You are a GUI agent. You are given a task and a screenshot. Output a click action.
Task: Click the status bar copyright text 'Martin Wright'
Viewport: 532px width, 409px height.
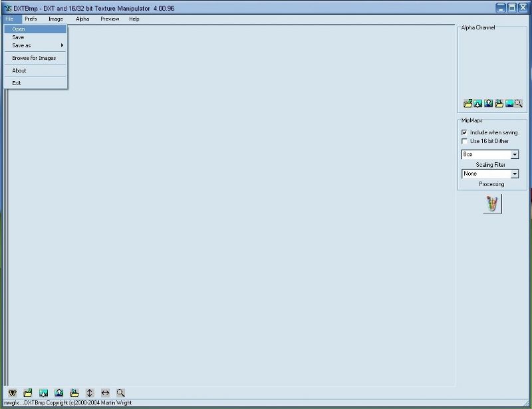tap(116, 403)
